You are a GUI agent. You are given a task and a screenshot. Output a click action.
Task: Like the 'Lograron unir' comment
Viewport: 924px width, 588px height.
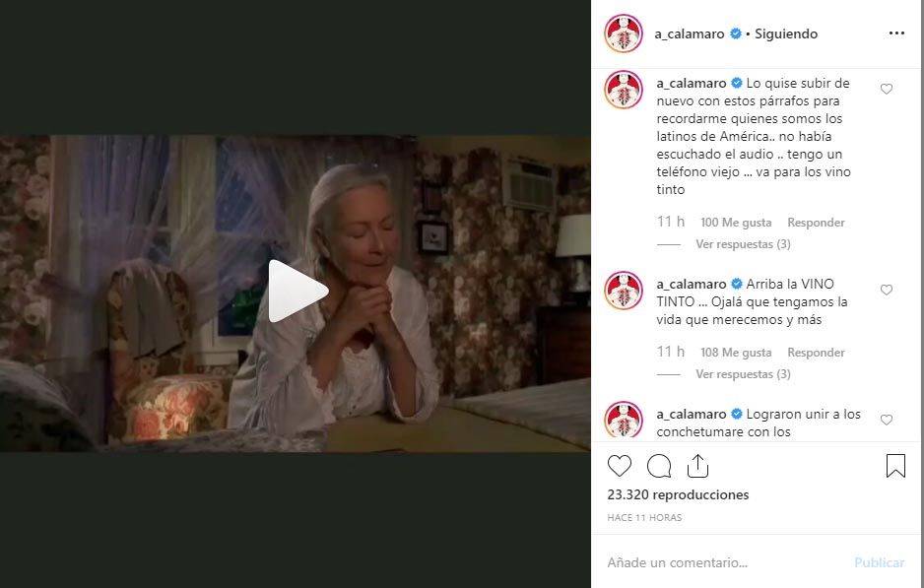887,421
